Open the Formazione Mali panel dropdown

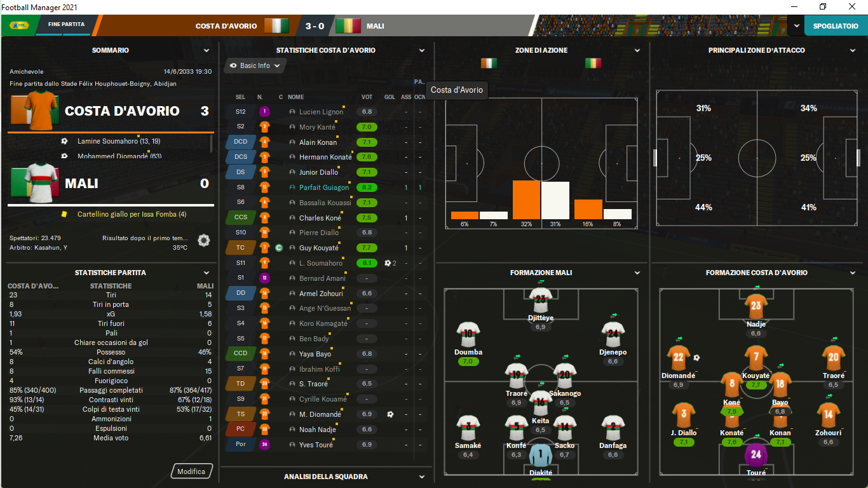click(x=637, y=273)
